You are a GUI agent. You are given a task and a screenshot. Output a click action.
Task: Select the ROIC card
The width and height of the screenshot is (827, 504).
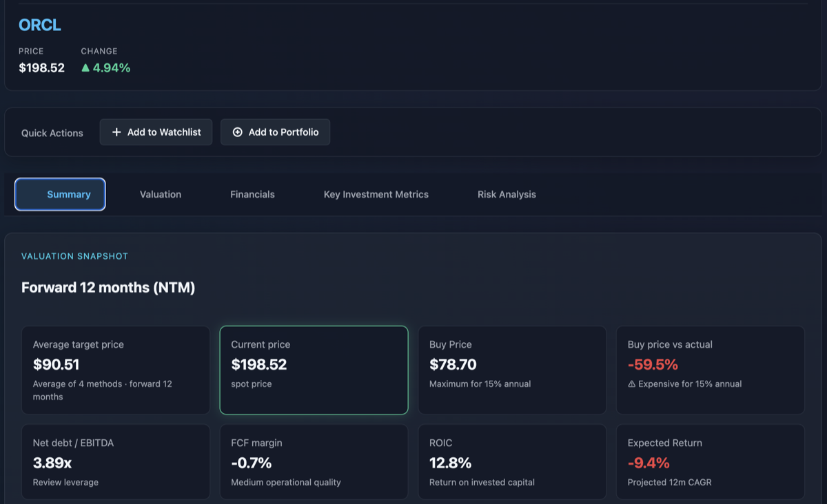512,461
